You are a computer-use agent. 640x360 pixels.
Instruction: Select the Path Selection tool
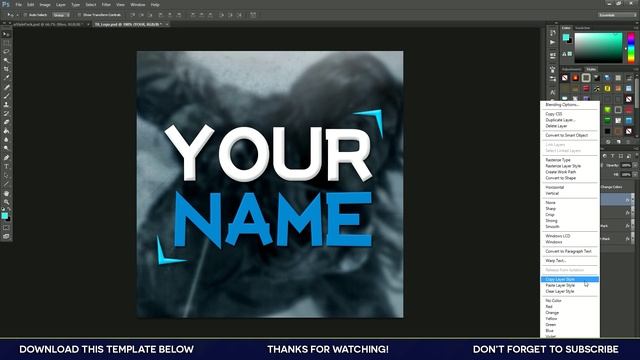click(x=6, y=175)
